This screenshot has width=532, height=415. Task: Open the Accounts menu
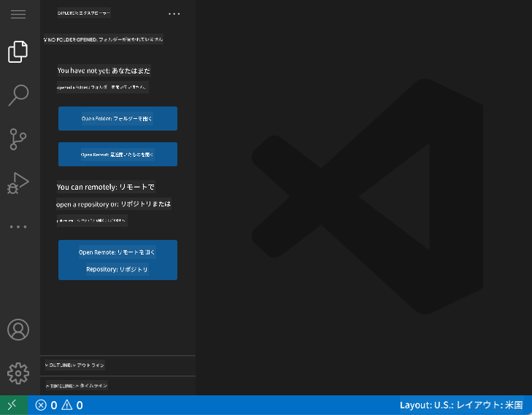[x=18, y=330]
